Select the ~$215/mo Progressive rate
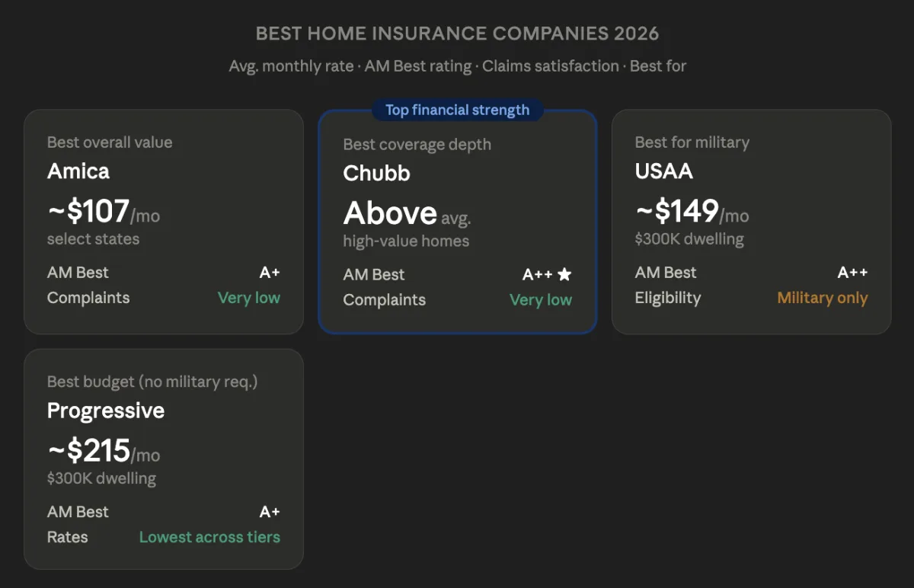 pos(104,451)
